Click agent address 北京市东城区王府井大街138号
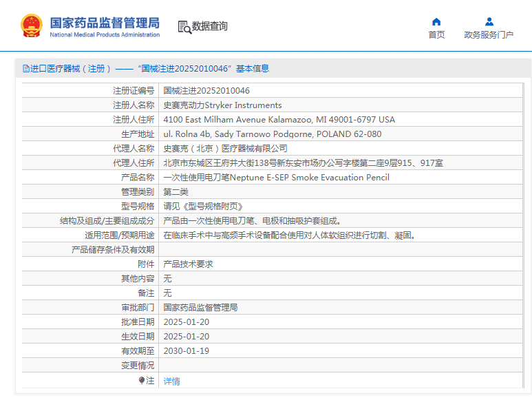 (x=303, y=163)
